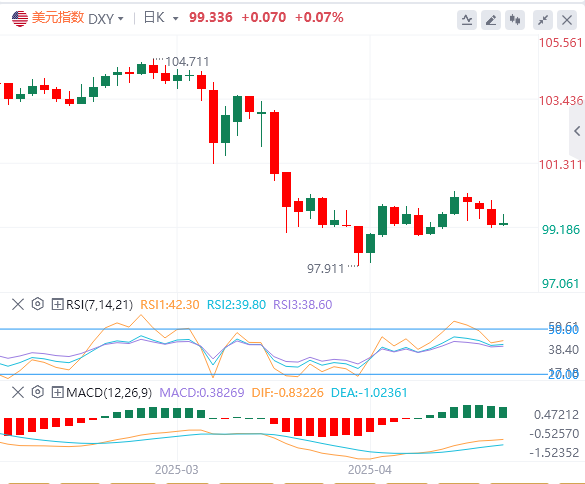Image resolution: width=585 pixels, height=484 pixels.
Task: Open the DXY symbol dropdown
Action: (x=106, y=19)
